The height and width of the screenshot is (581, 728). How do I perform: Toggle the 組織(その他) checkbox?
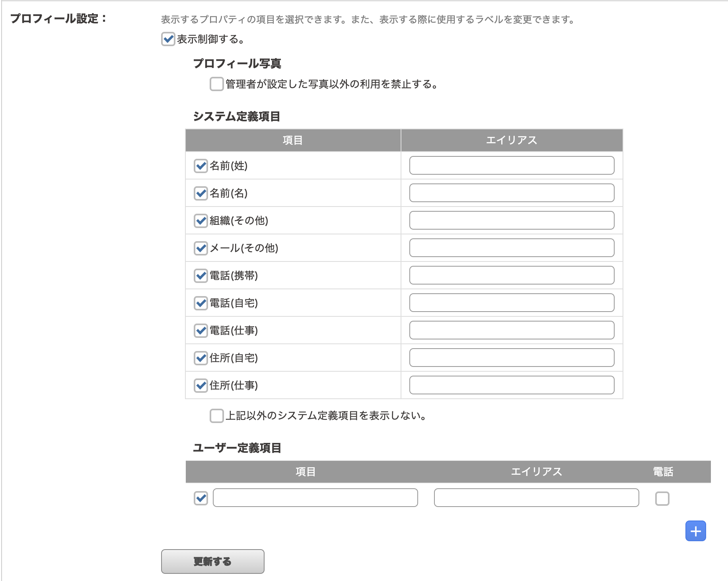point(201,220)
